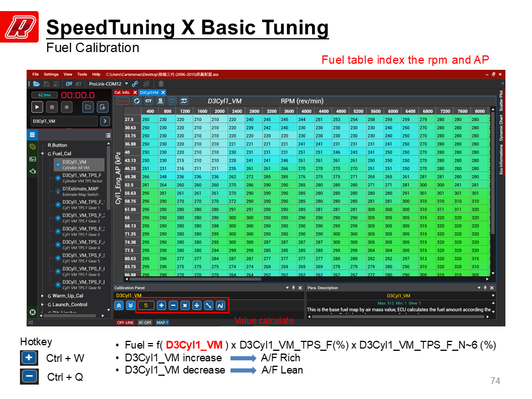Click the multiply value button
This screenshot has width=532, height=399.
pyautogui.click(x=185, y=305)
